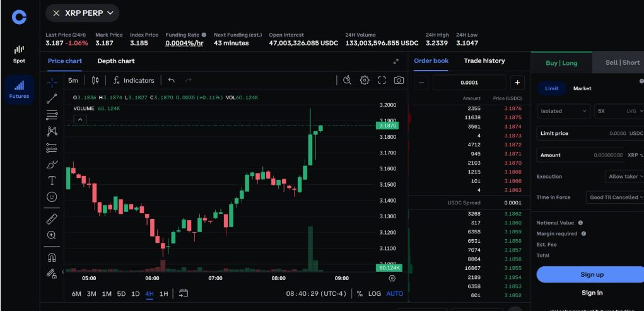Select the ruler measure tool
The image size is (644, 311).
(x=52, y=219)
